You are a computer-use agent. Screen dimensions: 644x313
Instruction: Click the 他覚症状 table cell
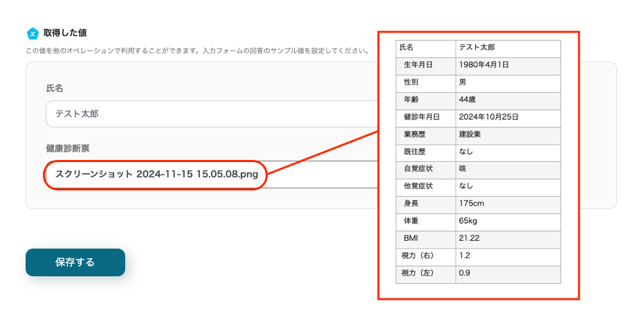pyautogui.click(x=426, y=188)
